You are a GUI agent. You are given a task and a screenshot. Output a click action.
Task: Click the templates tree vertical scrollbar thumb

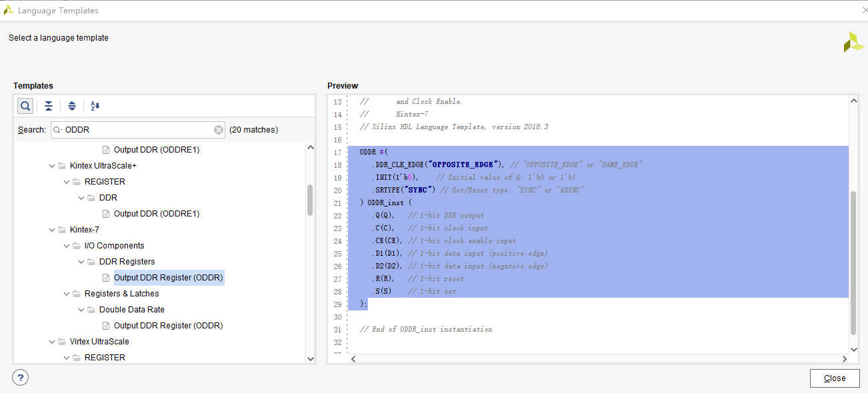click(x=310, y=200)
